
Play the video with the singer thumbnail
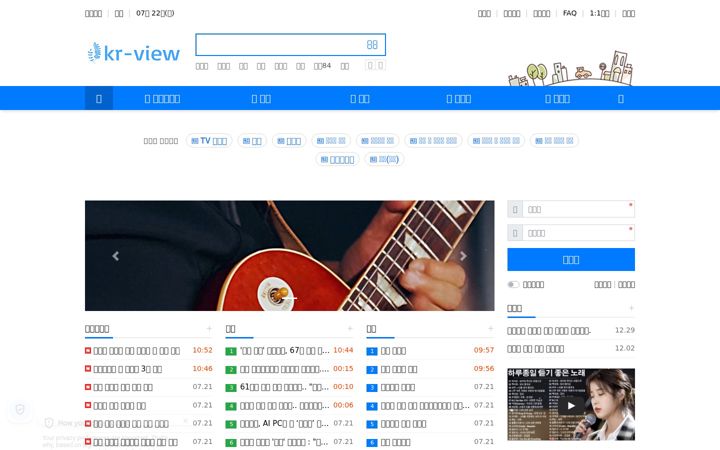(571, 405)
